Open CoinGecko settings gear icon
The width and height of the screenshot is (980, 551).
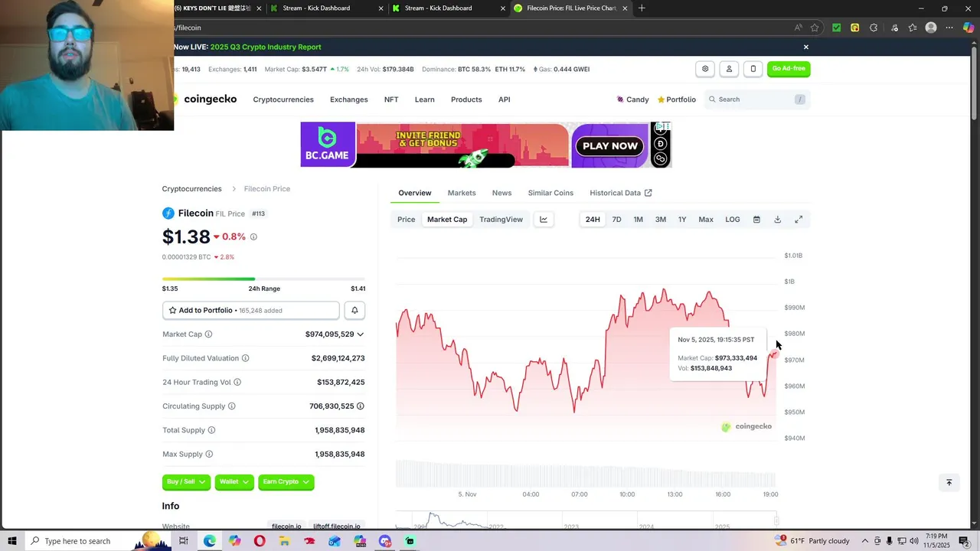click(x=705, y=69)
